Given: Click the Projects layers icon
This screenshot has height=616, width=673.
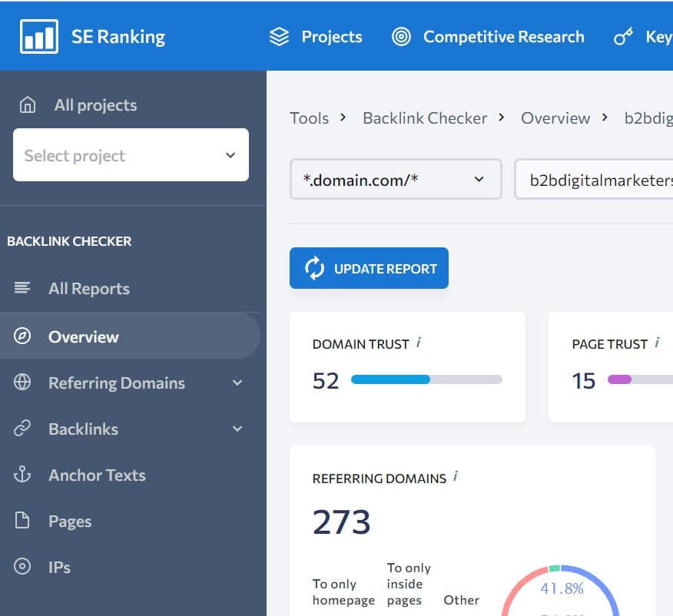Looking at the screenshot, I should 279,36.
